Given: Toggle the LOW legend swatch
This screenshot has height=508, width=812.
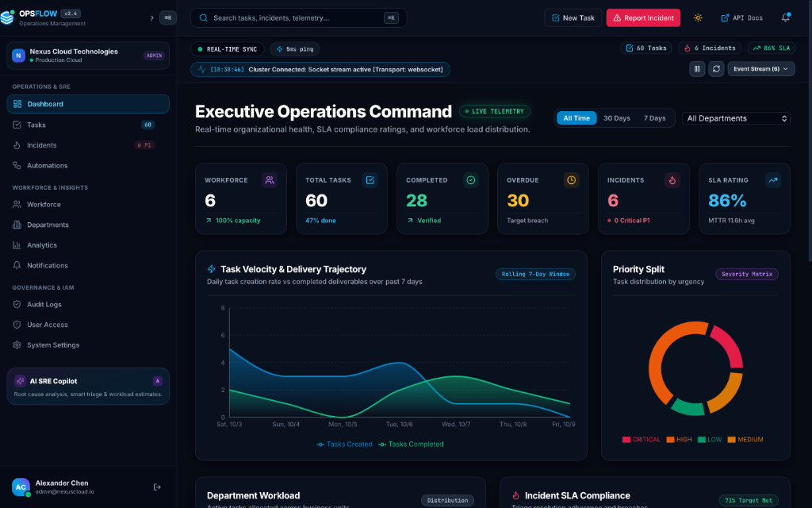Looking at the screenshot, I should tap(701, 440).
